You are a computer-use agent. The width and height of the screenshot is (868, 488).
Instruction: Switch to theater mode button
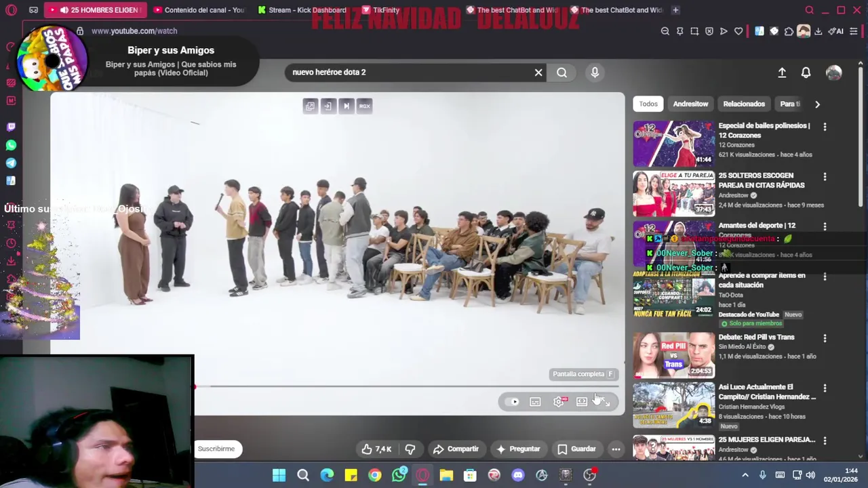tap(582, 402)
